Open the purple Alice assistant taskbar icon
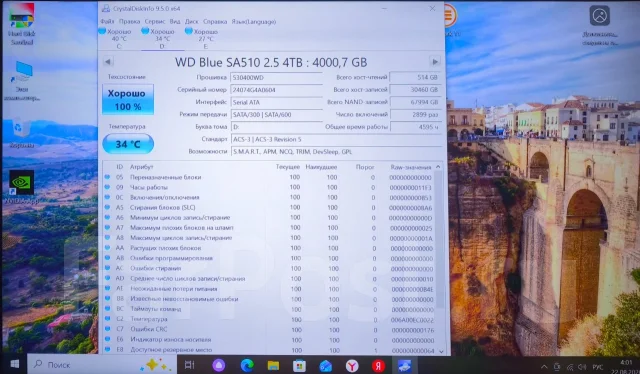The height and width of the screenshot is (374, 640). click(x=219, y=365)
